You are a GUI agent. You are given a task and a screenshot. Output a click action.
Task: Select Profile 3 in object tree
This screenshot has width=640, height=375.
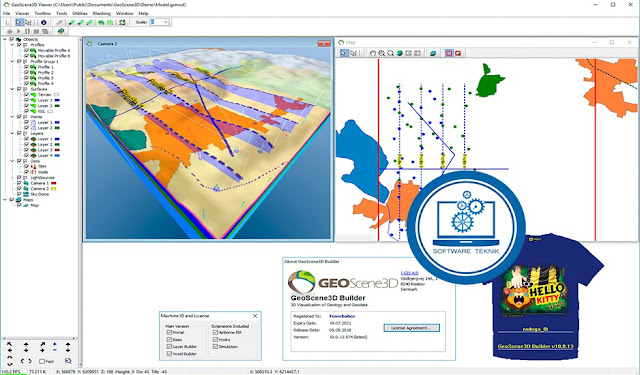46,78
